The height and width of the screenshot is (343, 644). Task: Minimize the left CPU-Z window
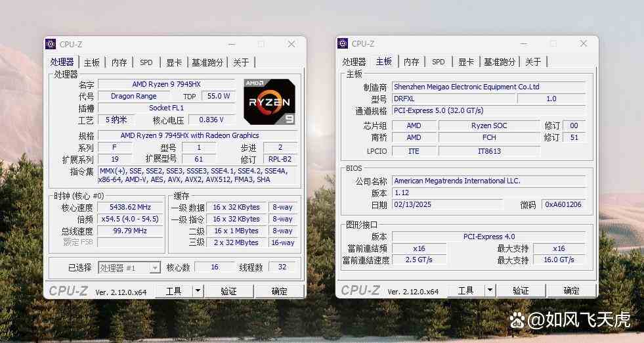coord(232,44)
